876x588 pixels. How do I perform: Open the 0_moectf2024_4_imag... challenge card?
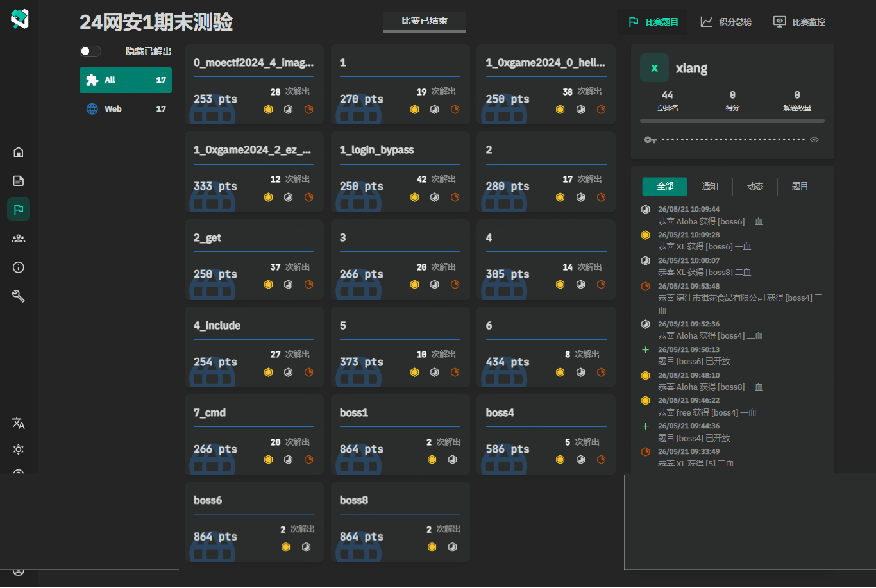[x=254, y=84]
